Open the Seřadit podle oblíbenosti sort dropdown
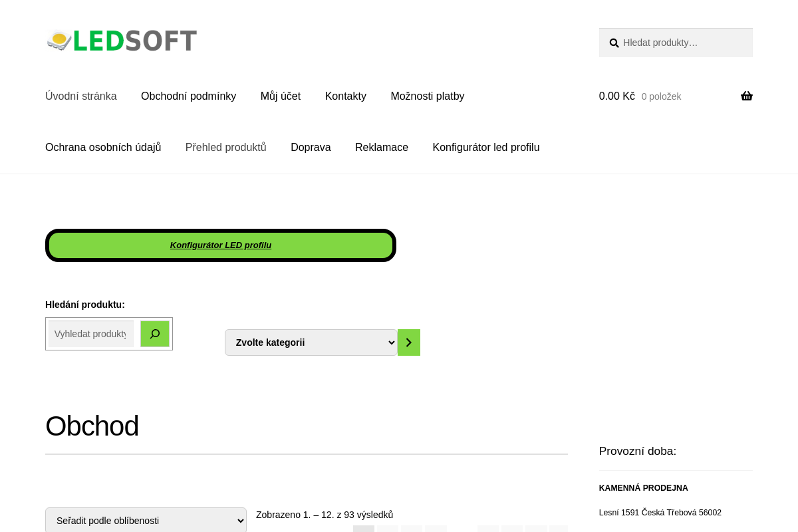The image size is (798, 532). tap(146, 521)
